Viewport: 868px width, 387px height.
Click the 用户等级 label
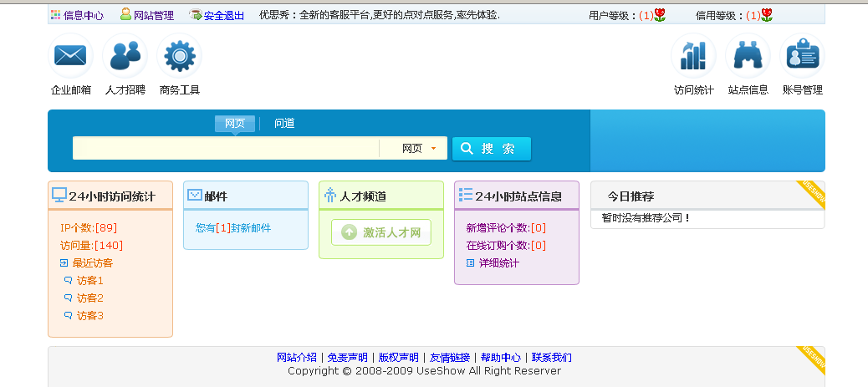(613, 16)
